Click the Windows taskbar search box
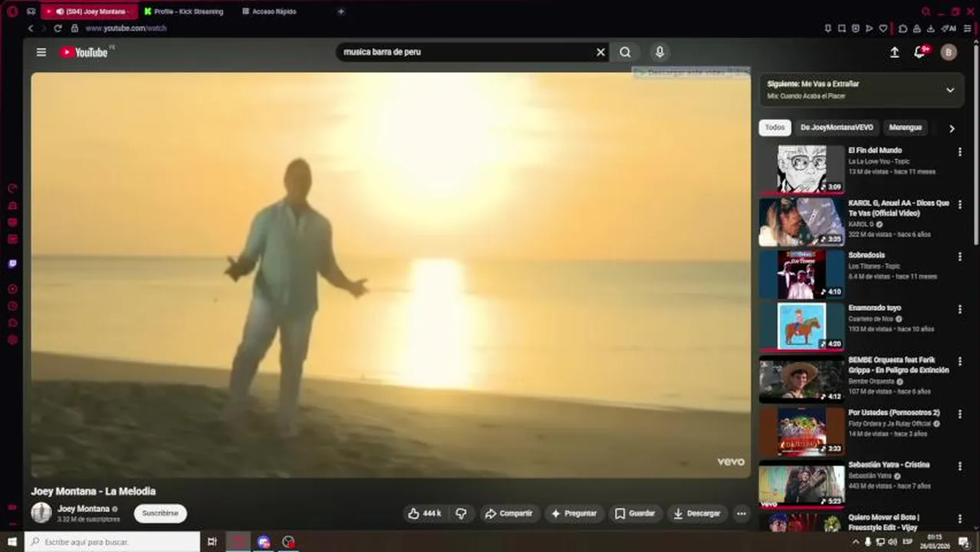 tap(112, 542)
